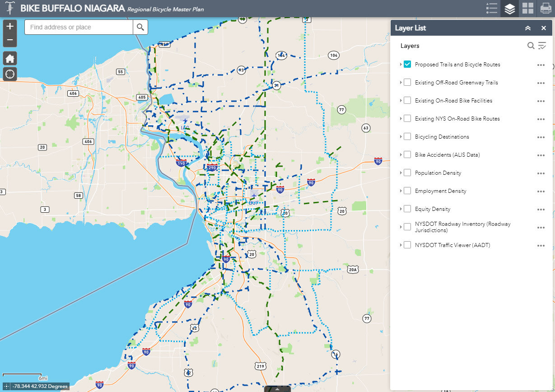Screen dimensions: 555x392
Task: Click the address search magnifier button
Action: [140, 27]
